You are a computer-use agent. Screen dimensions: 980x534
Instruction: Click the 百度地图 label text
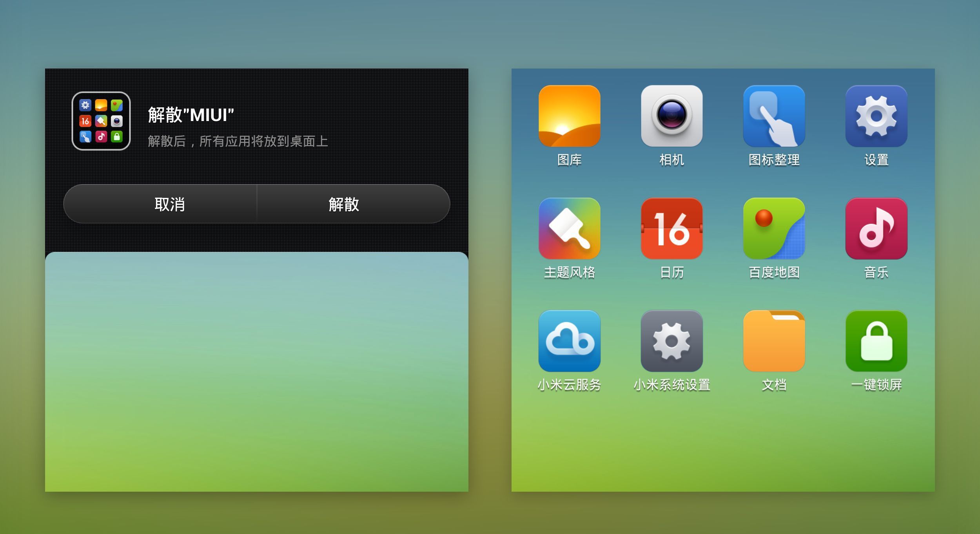[x=774, y=272]
